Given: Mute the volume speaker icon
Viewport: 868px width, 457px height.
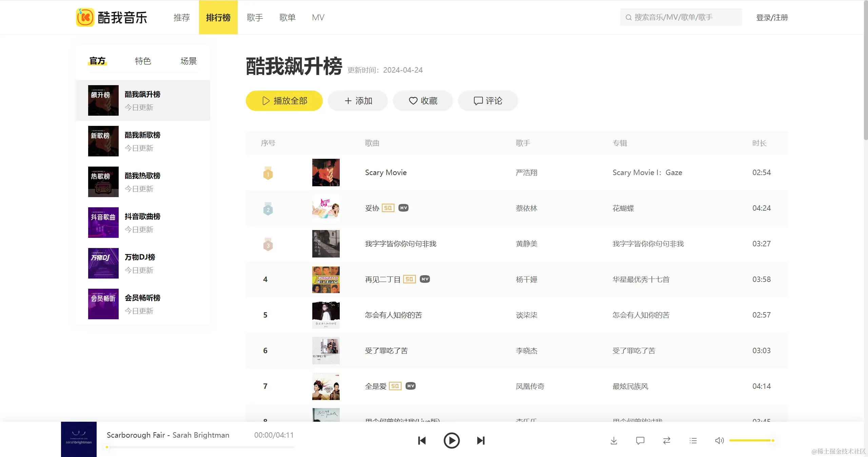Looking at the screenshot, I should 719,440.
